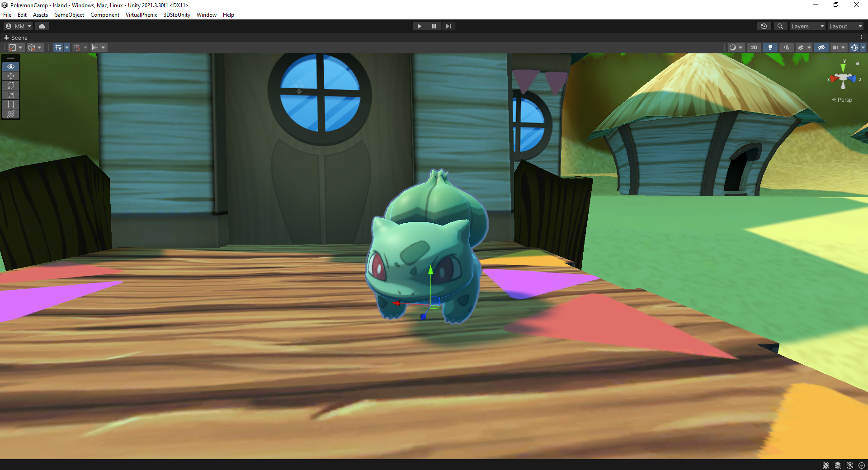The image size is (868, 470).
Task: Open the Undo History button
Action: point(764,26)
